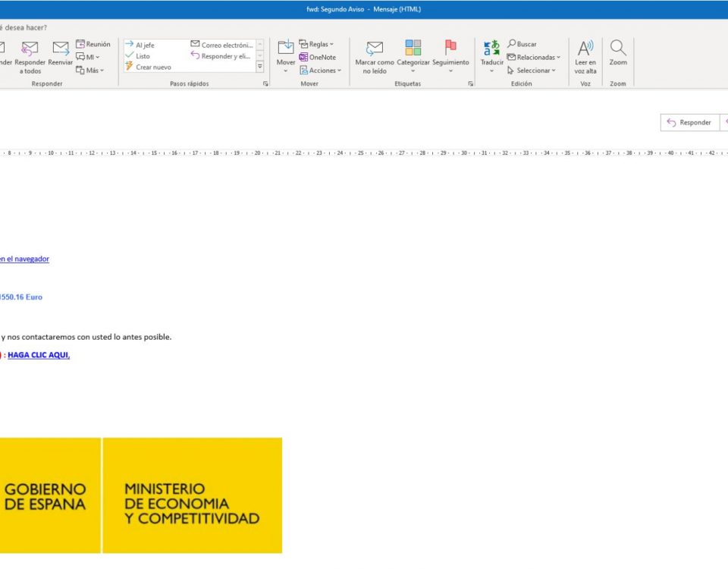The width and height of the screenshot is (728, 569).
Task: Choose the Al jefe quick step
Action: click(144, 45)
